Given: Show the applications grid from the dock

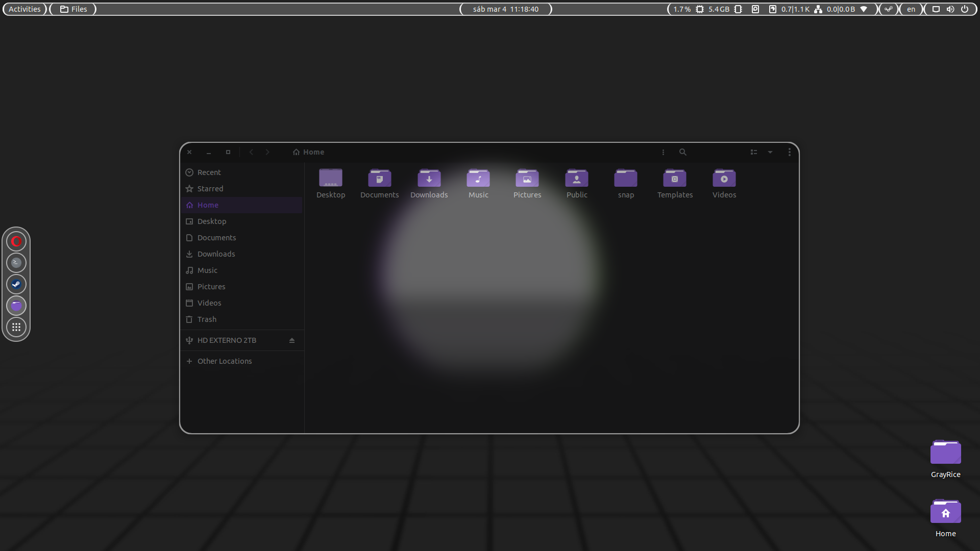Looking at the screenshot, I should pos(16,327).
